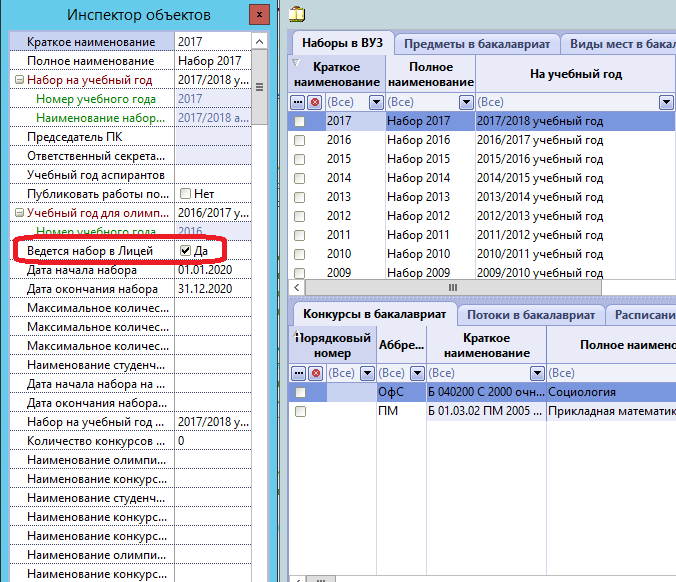Check the ОфС row checkbox
Image resolution: width=676 pixels, height=582 pixels.
[300, 392]
